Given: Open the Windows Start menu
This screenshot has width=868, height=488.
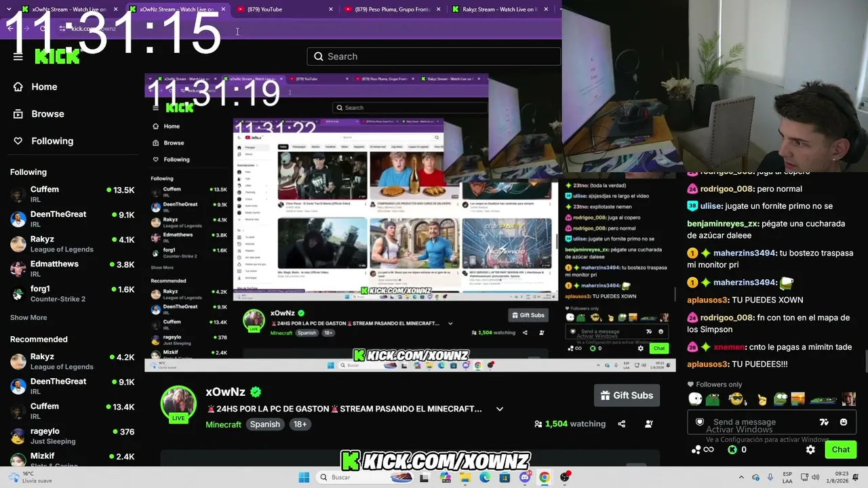Looking at the screenshot, I should [x=304, y=477].
